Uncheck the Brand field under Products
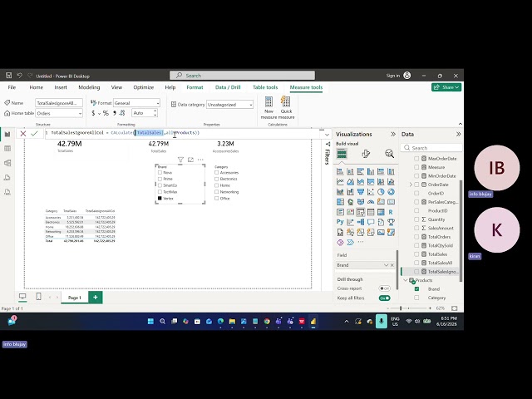The height and width of the screenshot is (399, 532). click(416, 289)
